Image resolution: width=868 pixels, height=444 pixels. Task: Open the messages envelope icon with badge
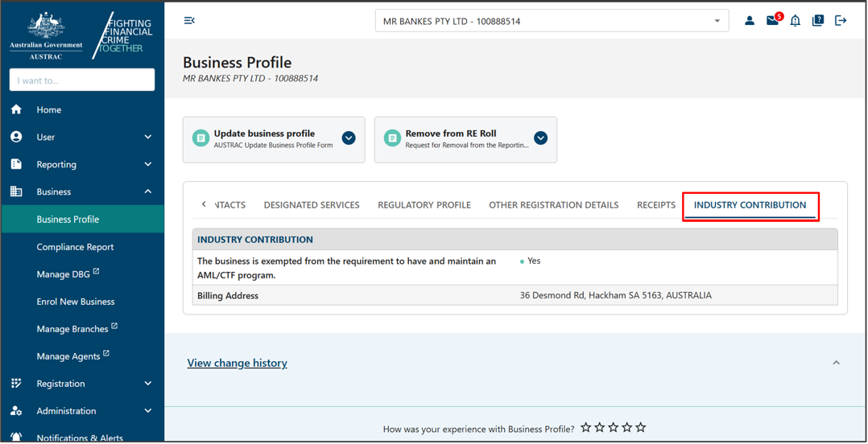773,20
